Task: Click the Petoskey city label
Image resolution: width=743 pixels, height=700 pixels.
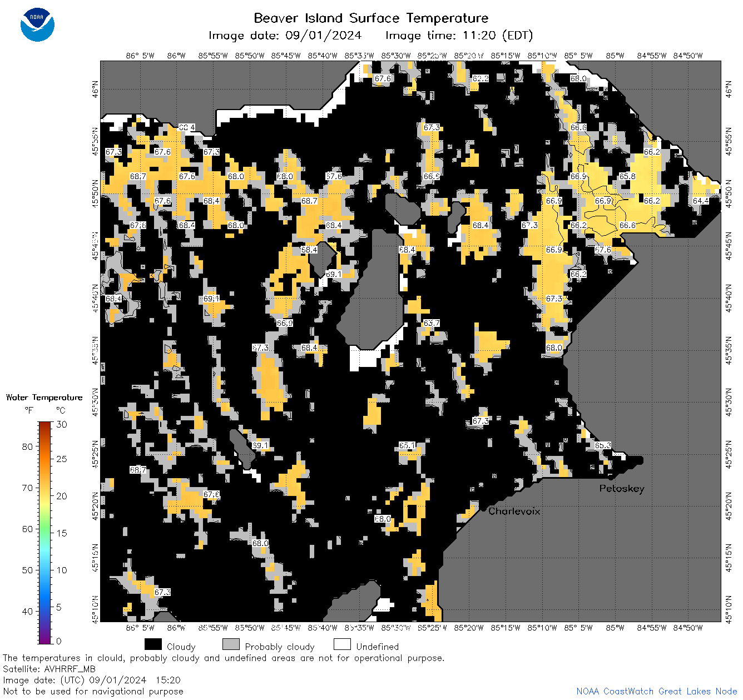Action: pos(622,489)
